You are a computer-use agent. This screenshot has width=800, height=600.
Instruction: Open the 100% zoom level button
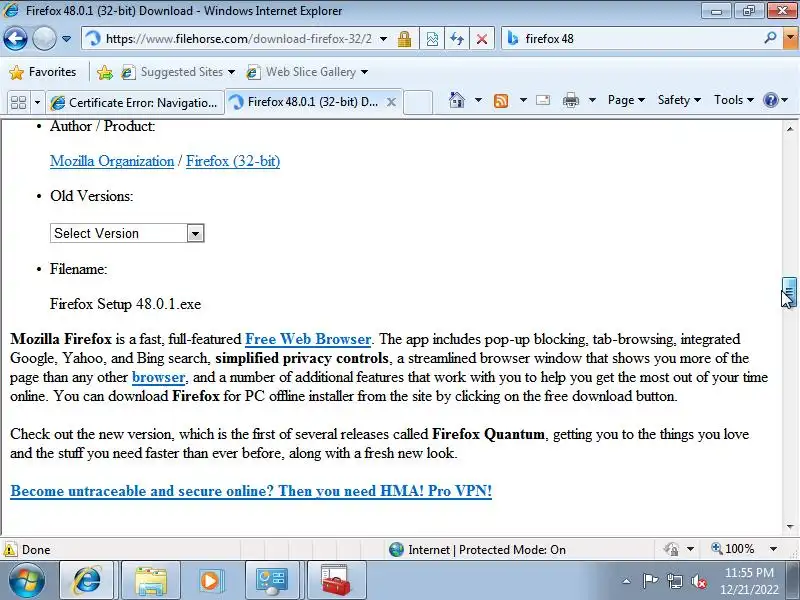733,549
